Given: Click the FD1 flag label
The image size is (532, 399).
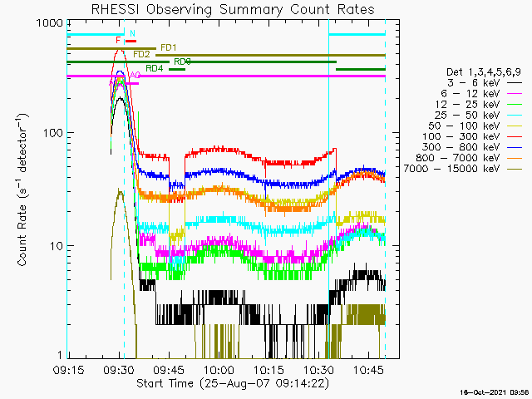Looking at the screenshot, I should click(168, 48).
